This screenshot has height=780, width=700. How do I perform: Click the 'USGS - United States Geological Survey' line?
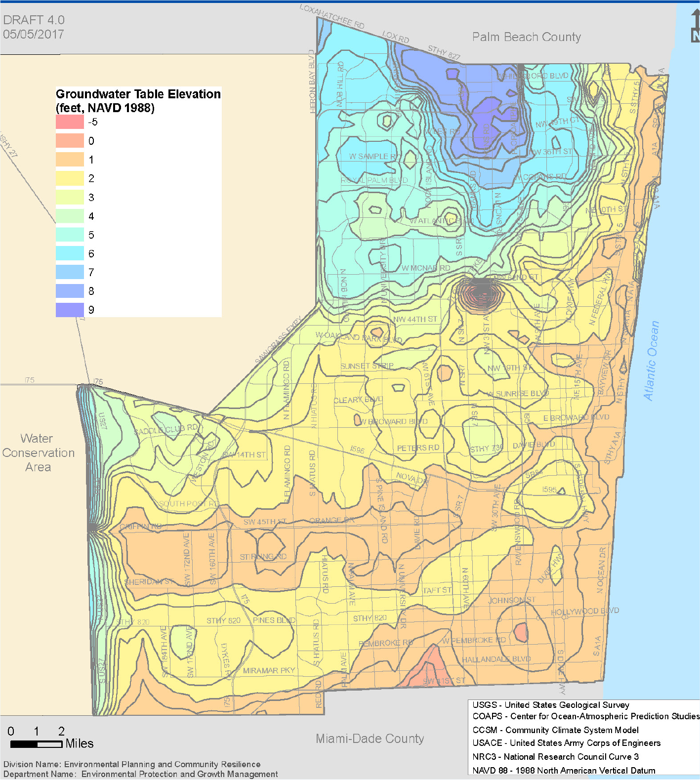(x=551, y=705)
